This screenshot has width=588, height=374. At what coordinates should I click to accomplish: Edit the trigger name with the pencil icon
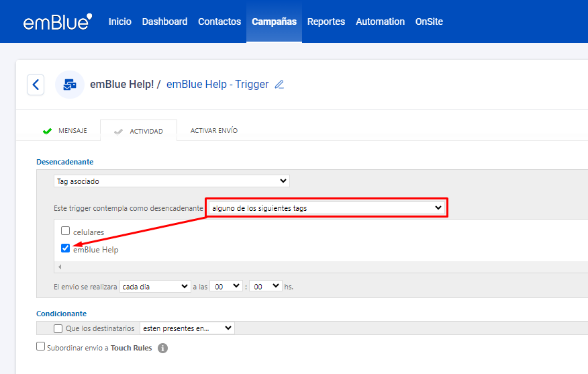tap(279, 85)
